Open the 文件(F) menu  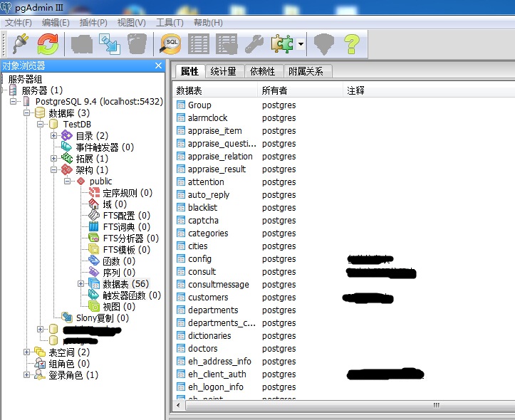[19, 23]
